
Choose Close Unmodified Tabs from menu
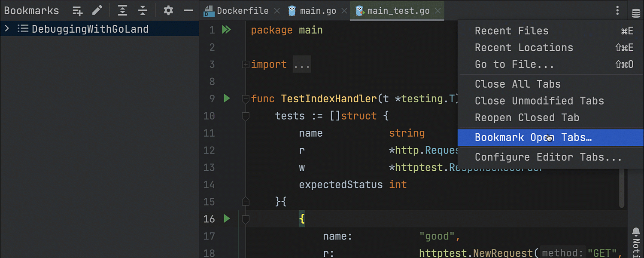[x=539, y=101]
